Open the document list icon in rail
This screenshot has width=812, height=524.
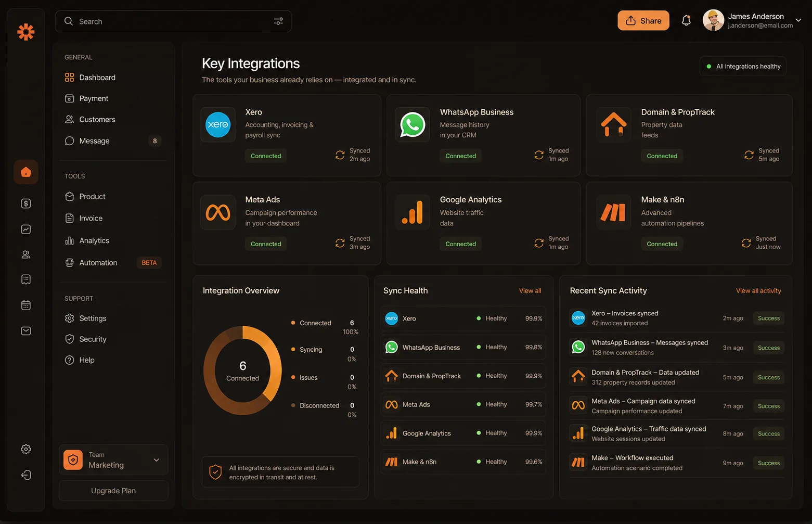(x=25, y=279)
